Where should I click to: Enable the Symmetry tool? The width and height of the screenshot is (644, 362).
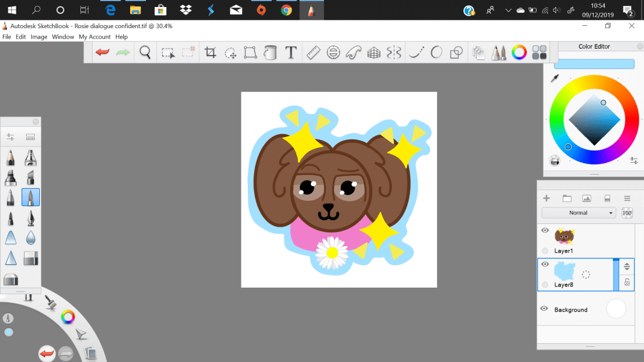pyautogui.click(x=394, y=53)
